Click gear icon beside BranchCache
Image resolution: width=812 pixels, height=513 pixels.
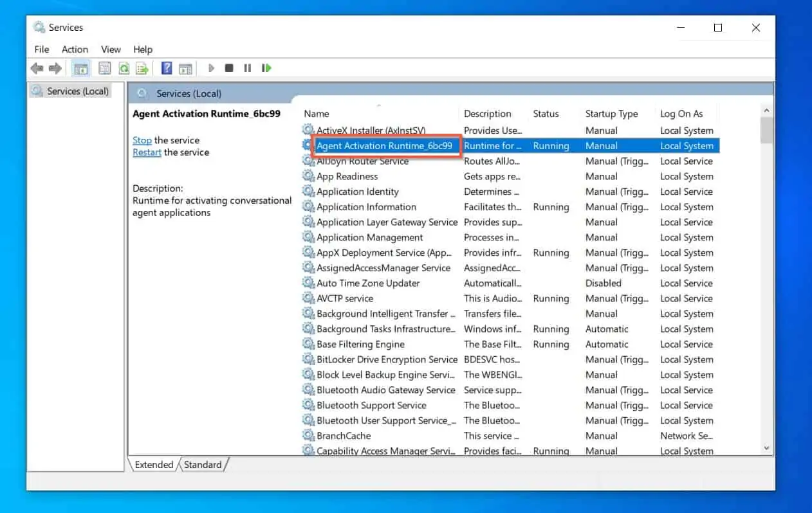coord(308,435)
